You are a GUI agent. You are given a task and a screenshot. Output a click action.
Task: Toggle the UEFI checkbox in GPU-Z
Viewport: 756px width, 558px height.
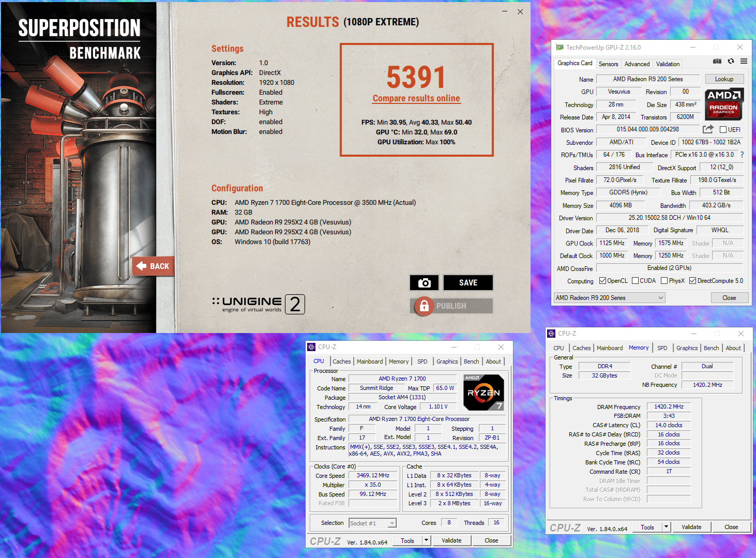(x=723, y=130)
